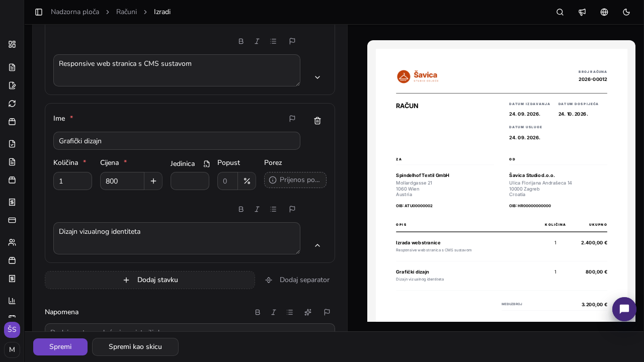
Task: Click the flag icon in Napomena toolbar
Action: click(x=327, y=312)
